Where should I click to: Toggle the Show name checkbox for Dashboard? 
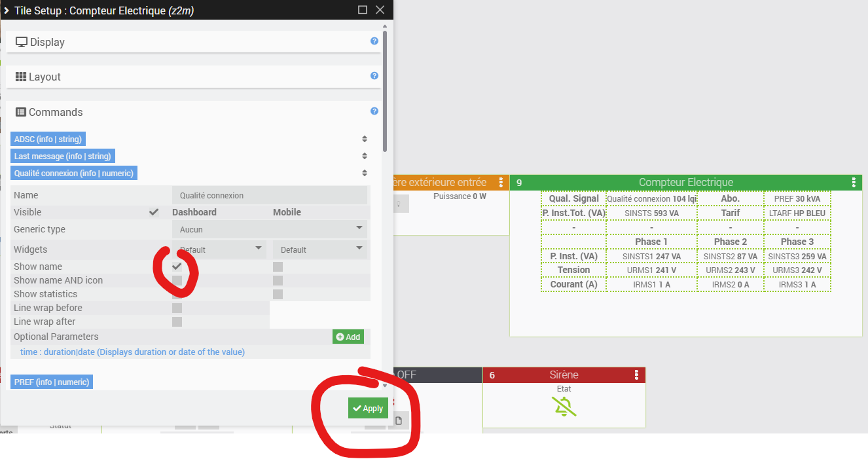(177, 266)
